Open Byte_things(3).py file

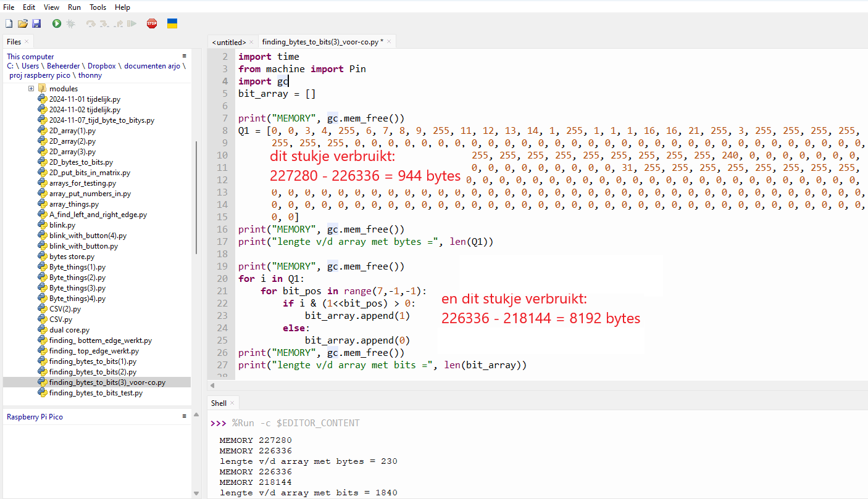pos(77,288)
